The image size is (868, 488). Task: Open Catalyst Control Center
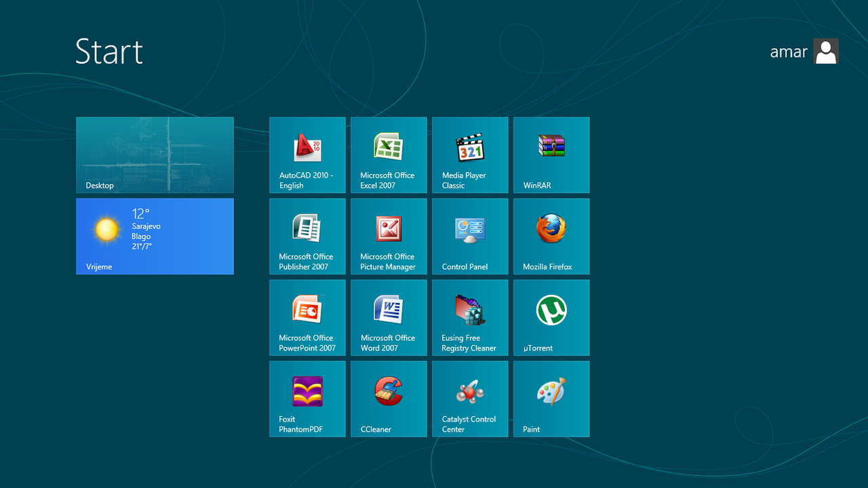[470, 399]
